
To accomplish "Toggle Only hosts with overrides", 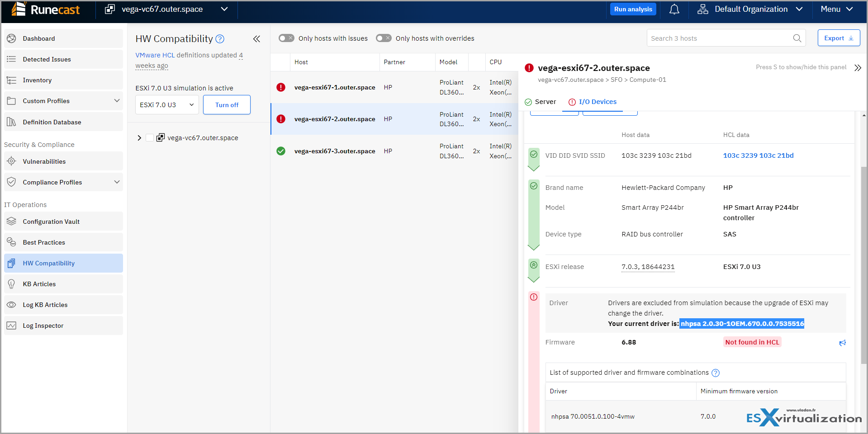I will point(384,38).
